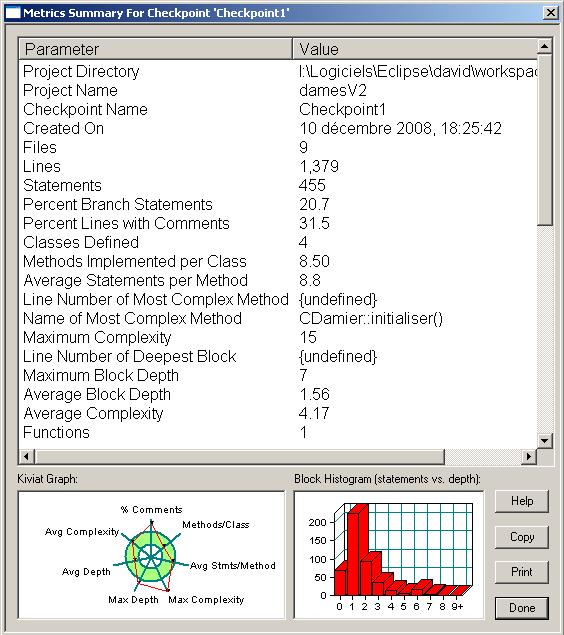Screen dimensions: 564x635
Task: Click the 'Avg Depth' label in Kiviat graph
Action: point(86,572)
